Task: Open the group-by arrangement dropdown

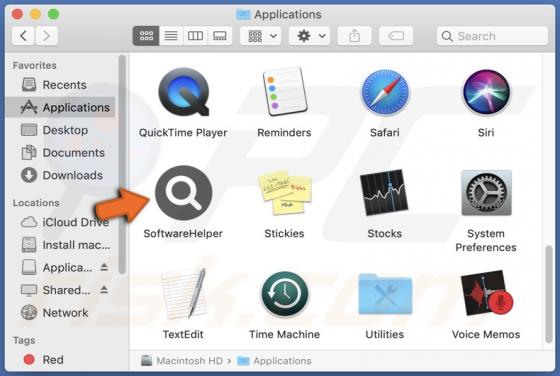Action: [261, 36]
